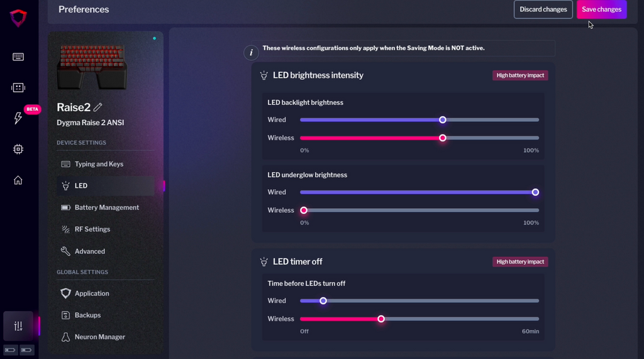This screenshot has width=644, height=359.
Task: Open the firmware chip icon in sidebar
Action: pos(18,149)
